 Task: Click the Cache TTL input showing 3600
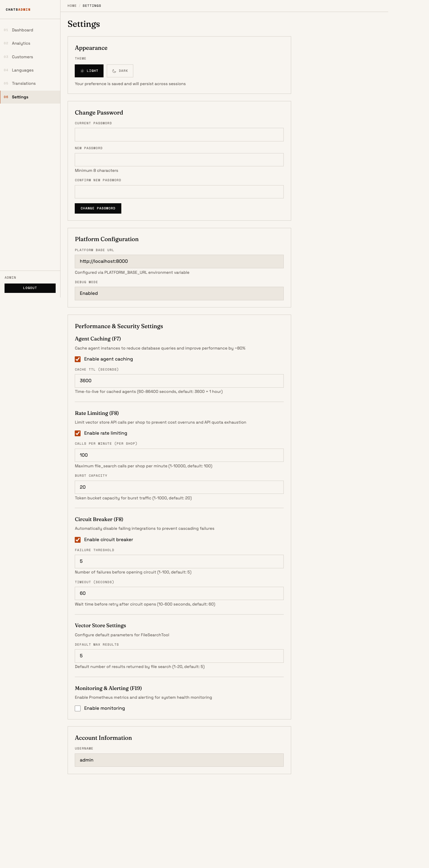179,381
